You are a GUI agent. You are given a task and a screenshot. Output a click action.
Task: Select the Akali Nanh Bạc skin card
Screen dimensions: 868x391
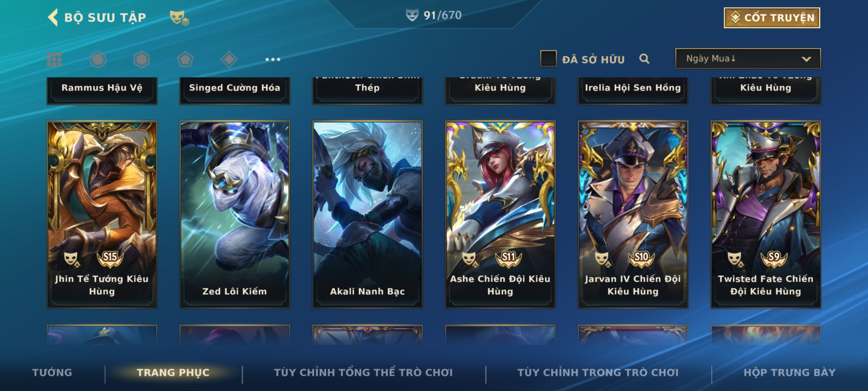[367, 215]
